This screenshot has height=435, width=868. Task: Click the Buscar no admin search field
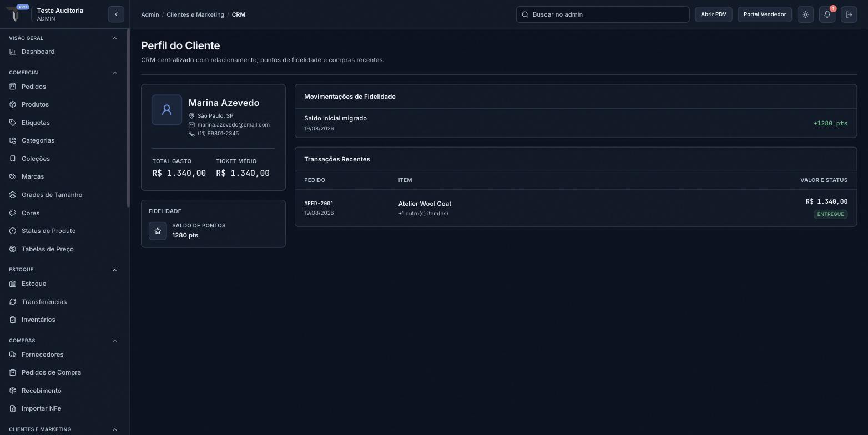click(x=603, y=14)
